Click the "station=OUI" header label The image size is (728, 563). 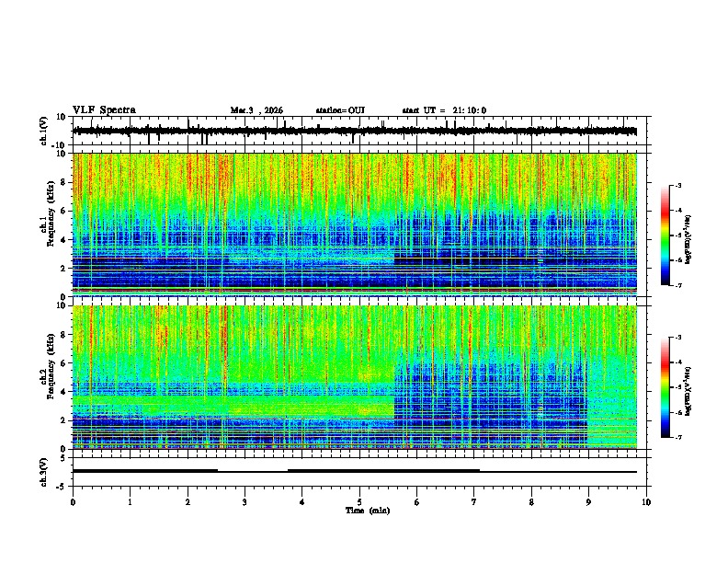pyautogui.click(x=340, y=110)
